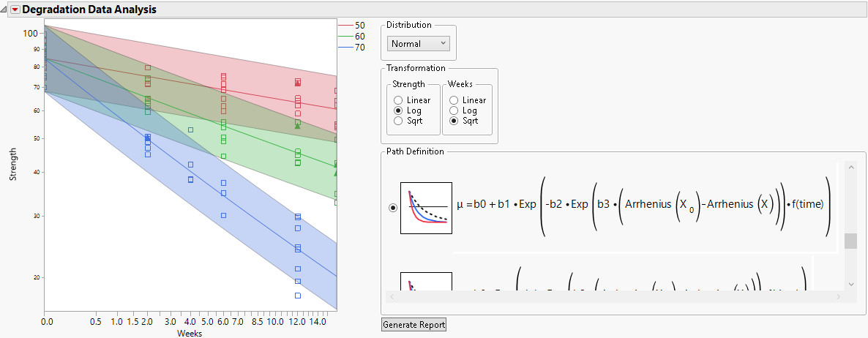868x338 pixels.
Task: Open the red triangle report options menu
Action: (x=15, y=10)
